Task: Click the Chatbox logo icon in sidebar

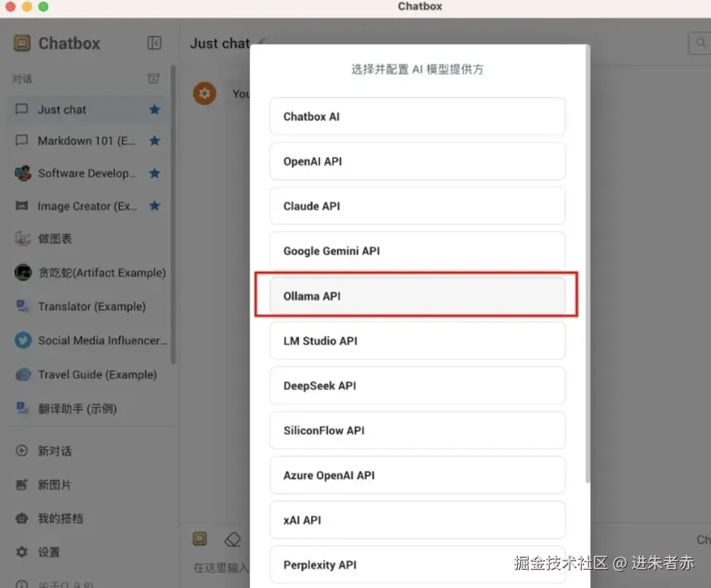Action: (22, 43)
